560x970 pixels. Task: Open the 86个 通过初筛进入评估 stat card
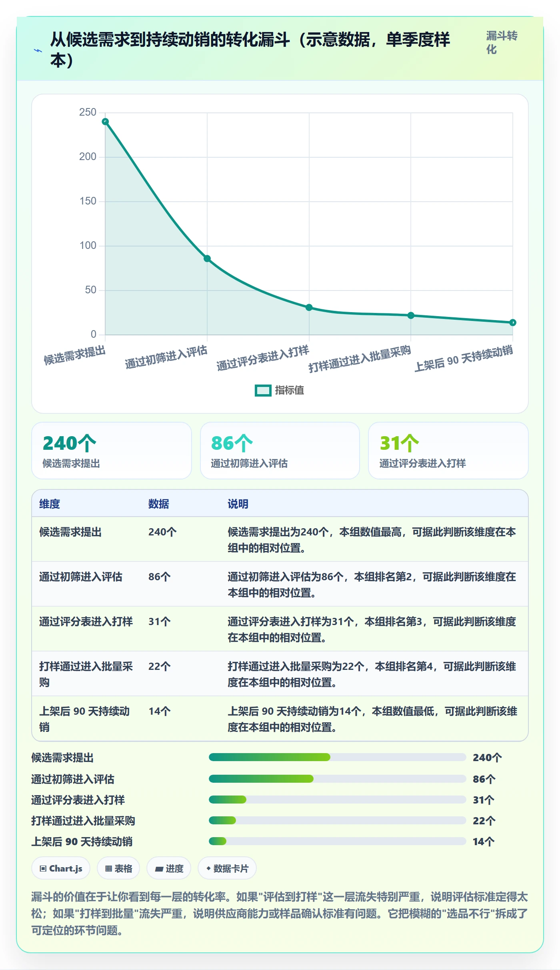pyautogui.click(x=280, y=451)
